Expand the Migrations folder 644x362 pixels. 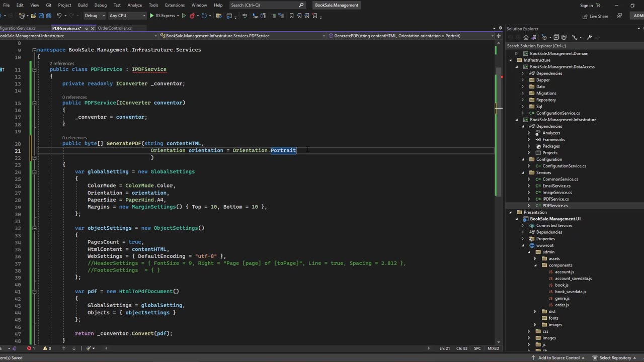(522, 93)
